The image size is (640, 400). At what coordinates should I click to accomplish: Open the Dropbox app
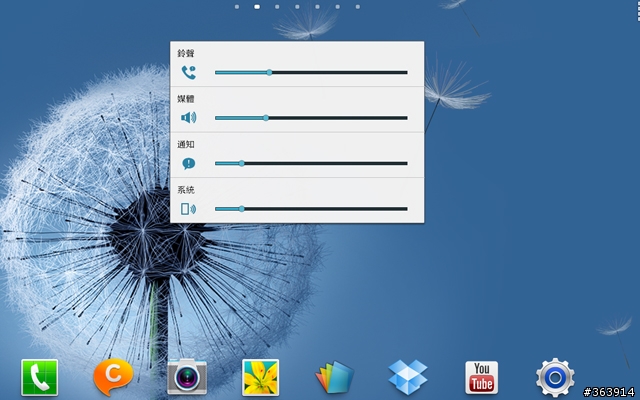point(408,377)
